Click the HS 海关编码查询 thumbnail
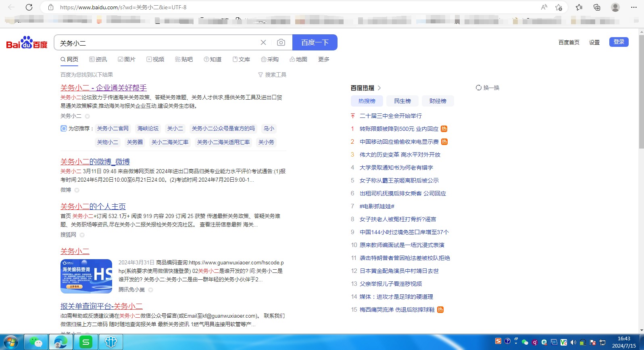644x350 pixels. [x=86, y=276]
